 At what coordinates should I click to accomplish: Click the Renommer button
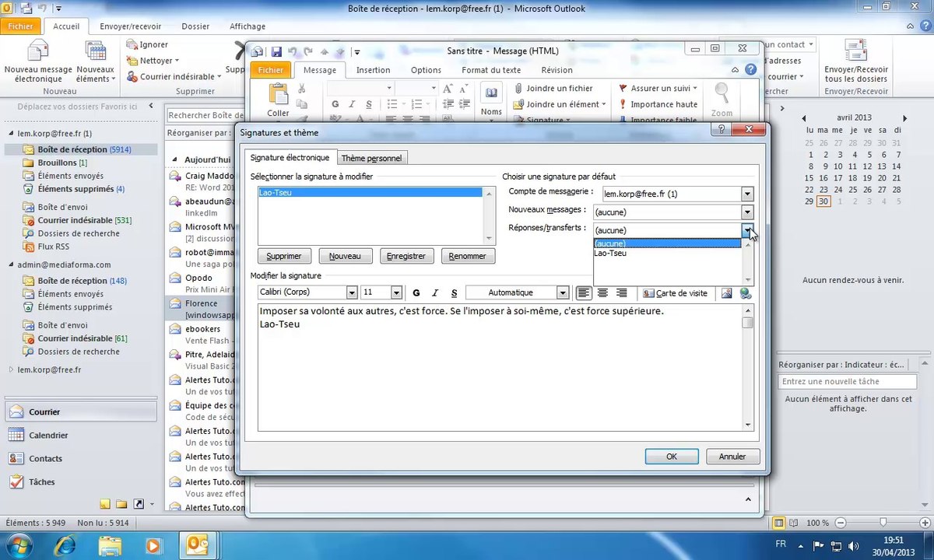pos(468,256)
